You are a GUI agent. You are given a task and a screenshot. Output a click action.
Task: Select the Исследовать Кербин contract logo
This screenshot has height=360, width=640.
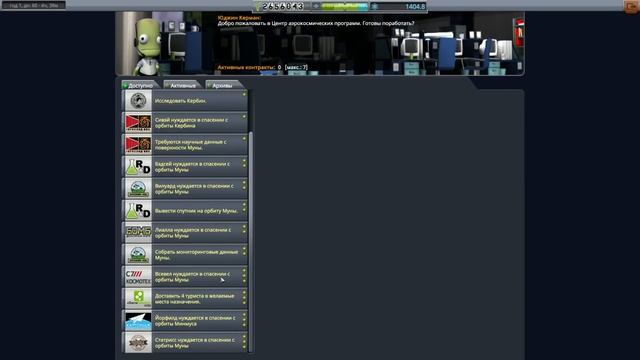coord(138,100)
